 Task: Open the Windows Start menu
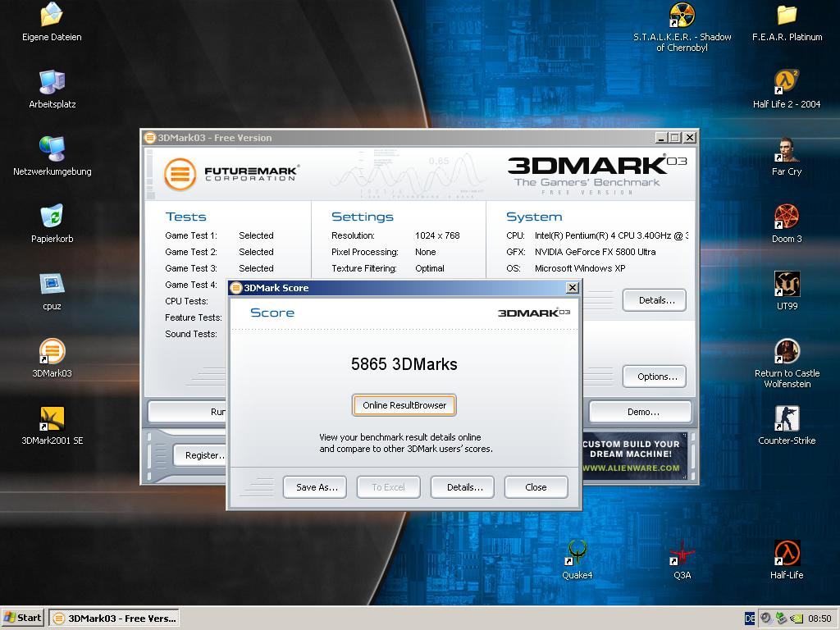tap(23, 619)
